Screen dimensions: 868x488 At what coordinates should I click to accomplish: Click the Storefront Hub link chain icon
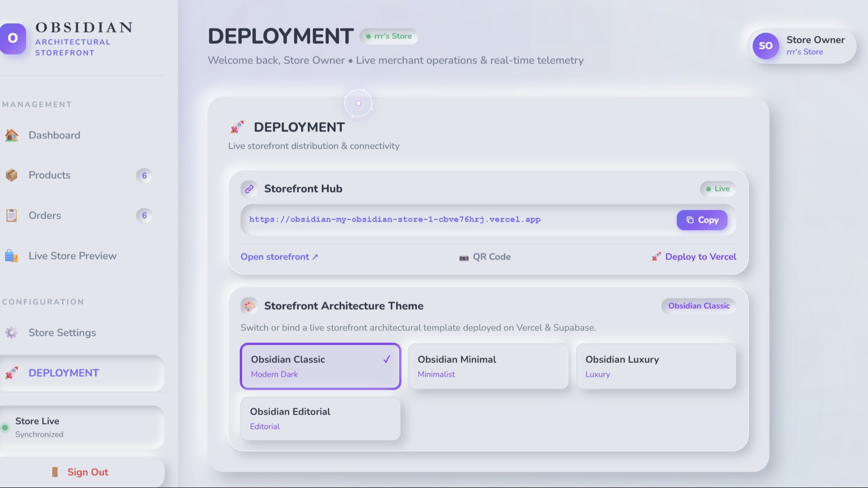pos(249,189)
